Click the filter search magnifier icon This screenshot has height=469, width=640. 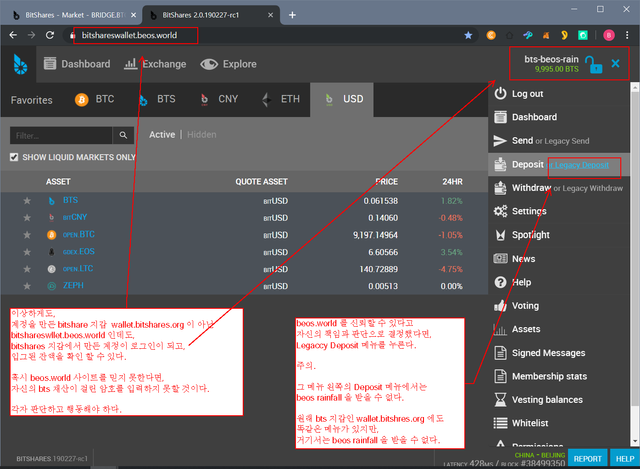click(123, 136)
